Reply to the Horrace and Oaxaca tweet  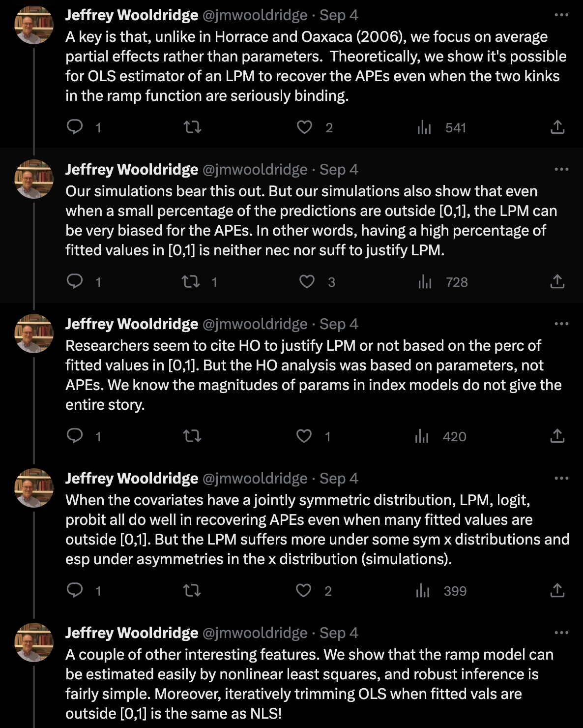(x=75, y=127)
